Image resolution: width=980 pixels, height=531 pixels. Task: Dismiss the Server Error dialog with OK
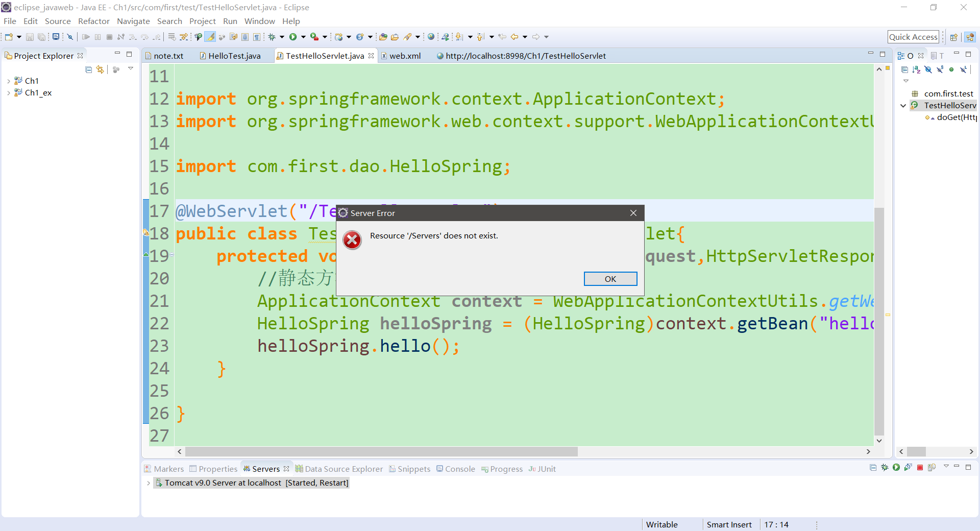pyautogui.click(x=610, y=279)
